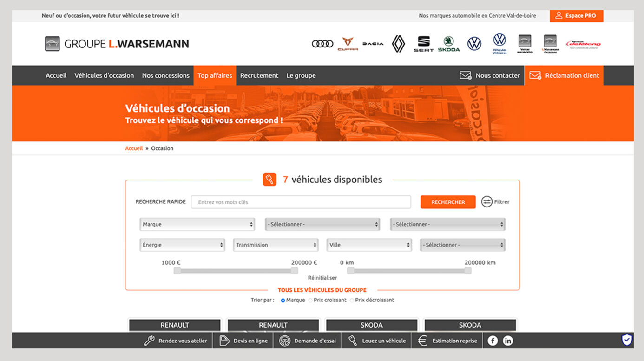The height and width of the screenshot is (361, 644).
Task: Click the 200000 € maximum price slider handle
Action: pyautogui.click(x=294, y=271)
